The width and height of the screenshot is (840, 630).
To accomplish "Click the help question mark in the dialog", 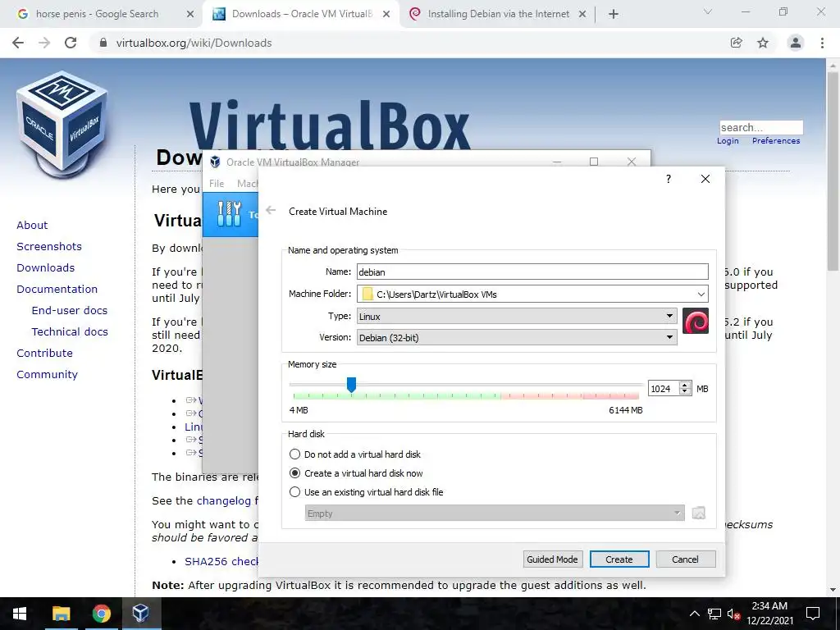I will (668, 179).
